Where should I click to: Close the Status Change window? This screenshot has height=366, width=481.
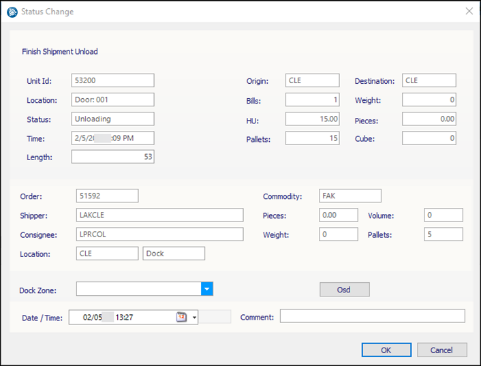coord(469,11)
